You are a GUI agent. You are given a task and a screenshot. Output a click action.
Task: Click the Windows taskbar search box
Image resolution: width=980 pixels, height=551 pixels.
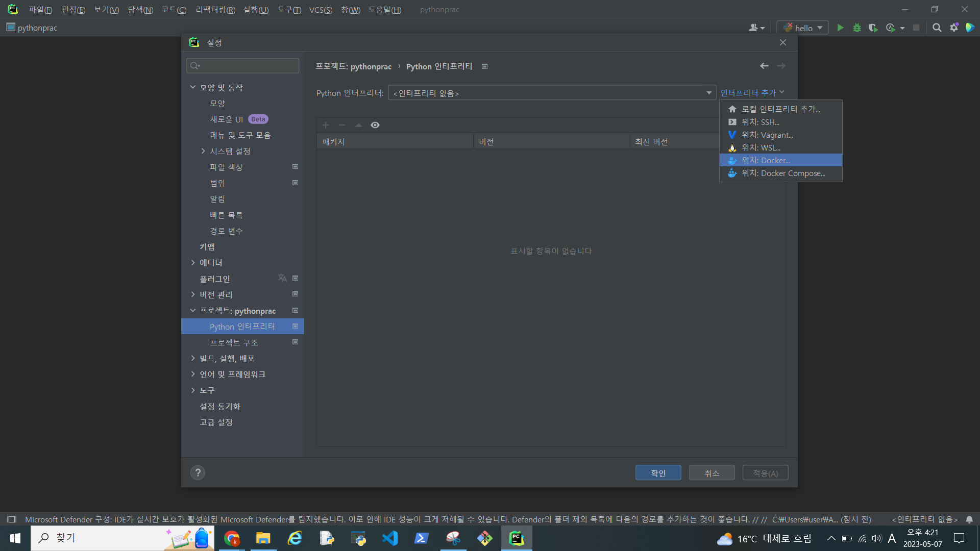coord(122,538)
